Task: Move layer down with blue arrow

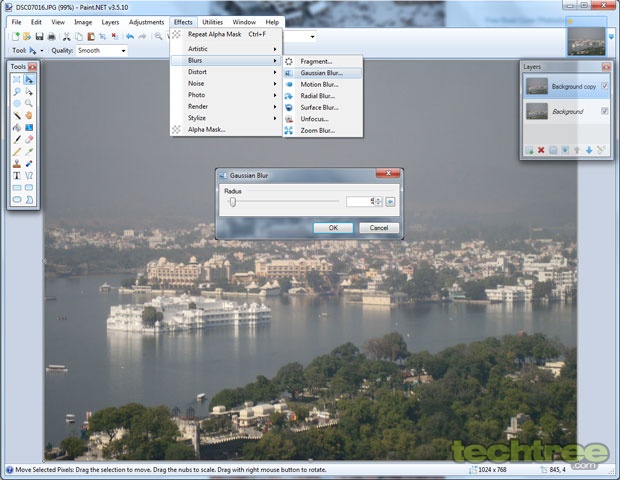Action: tap(589, 150)
